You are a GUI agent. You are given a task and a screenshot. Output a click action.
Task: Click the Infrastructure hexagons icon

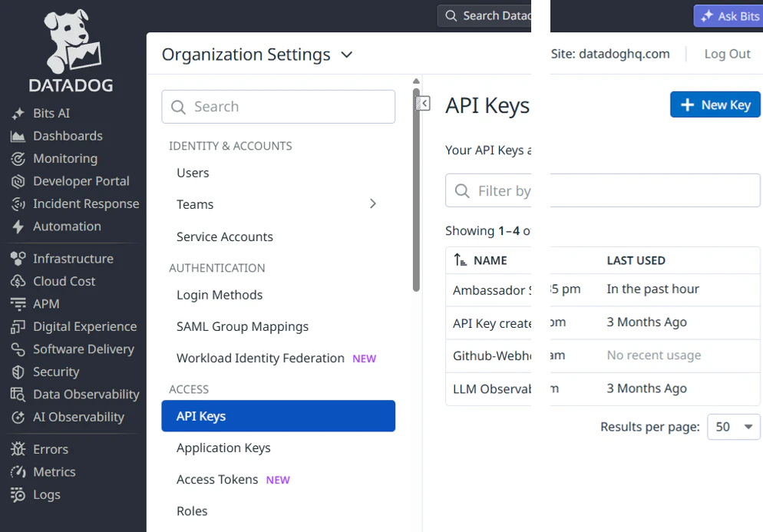(18, 259)
